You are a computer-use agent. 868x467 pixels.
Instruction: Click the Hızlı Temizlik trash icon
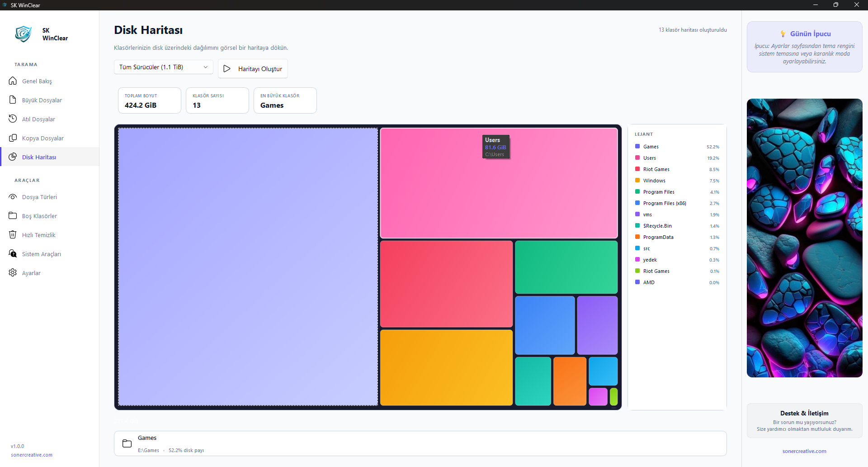[x=13, y=235]
